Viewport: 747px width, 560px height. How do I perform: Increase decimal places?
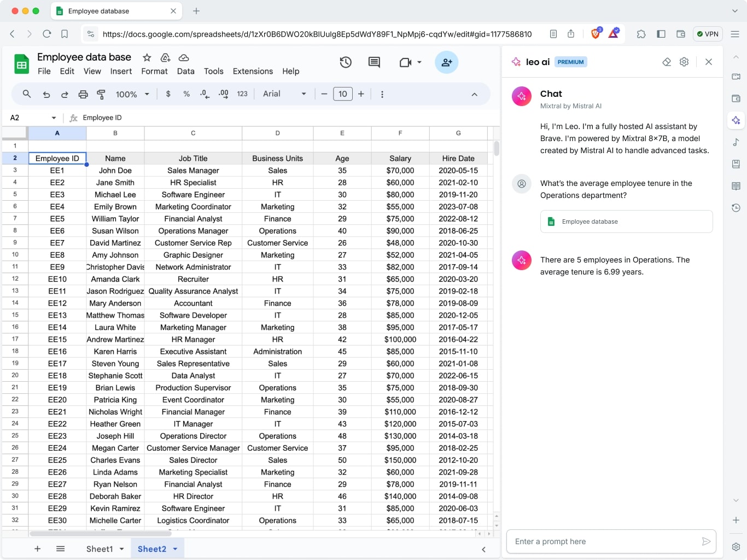click(223, 94)
